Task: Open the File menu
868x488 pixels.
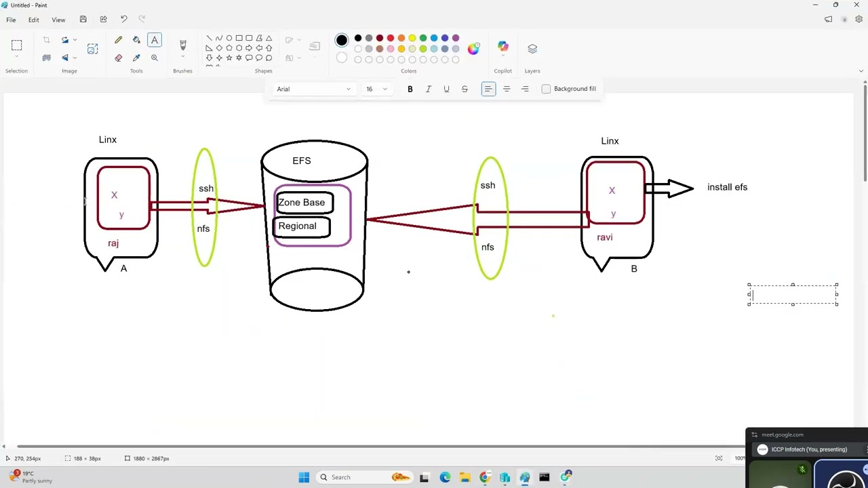Action: coord(11,20)
